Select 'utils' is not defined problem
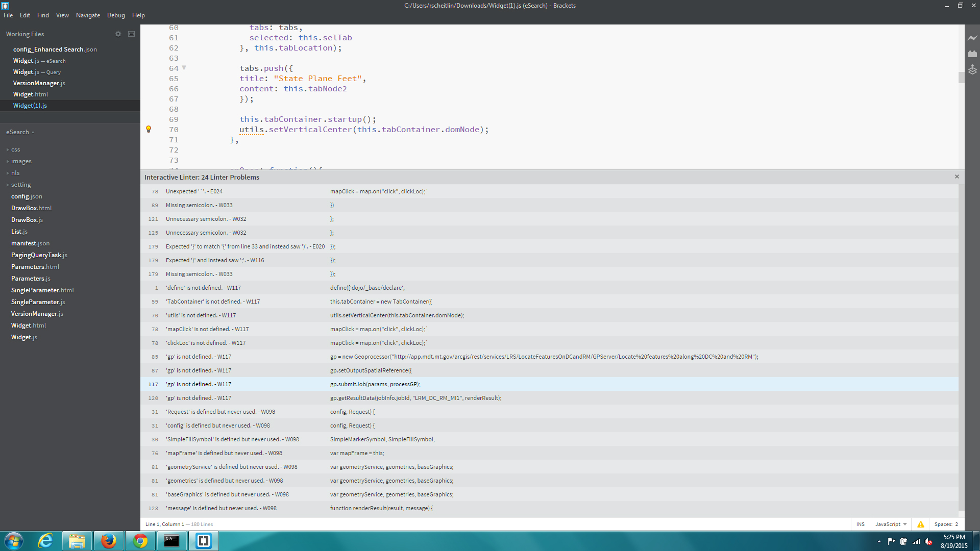980x551 pixels. pyautogui.click(x=549, y=315)
